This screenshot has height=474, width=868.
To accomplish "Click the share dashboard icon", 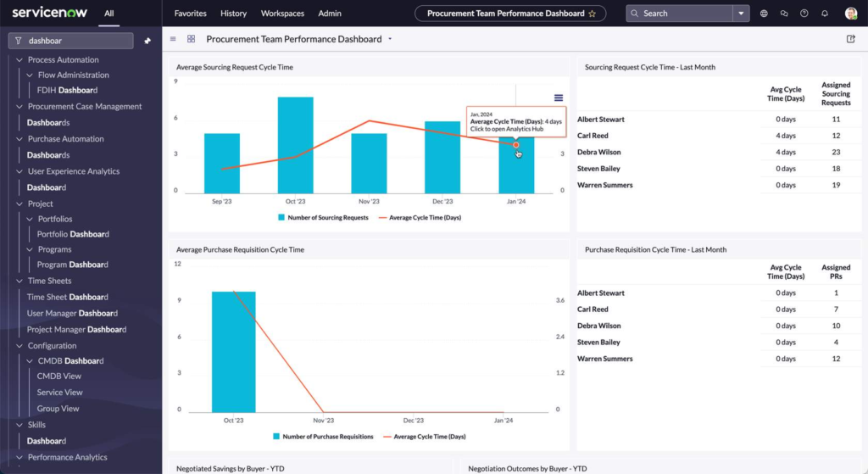I will tap(851, 39).
